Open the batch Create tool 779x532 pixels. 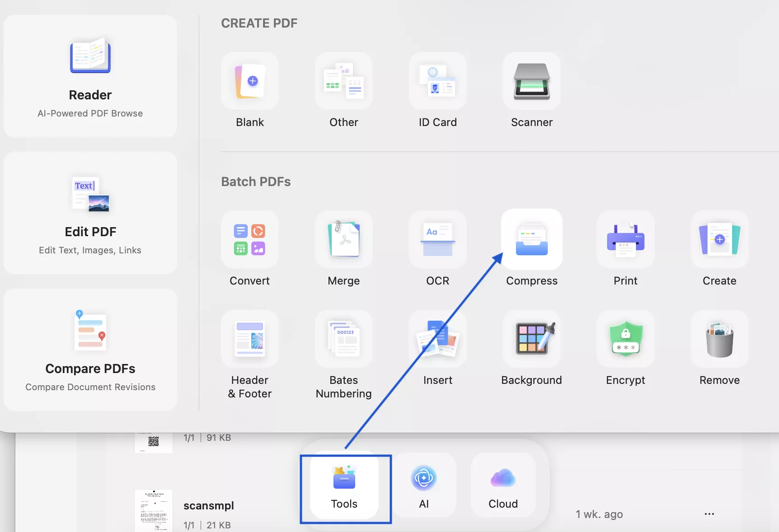click(720, 239)
